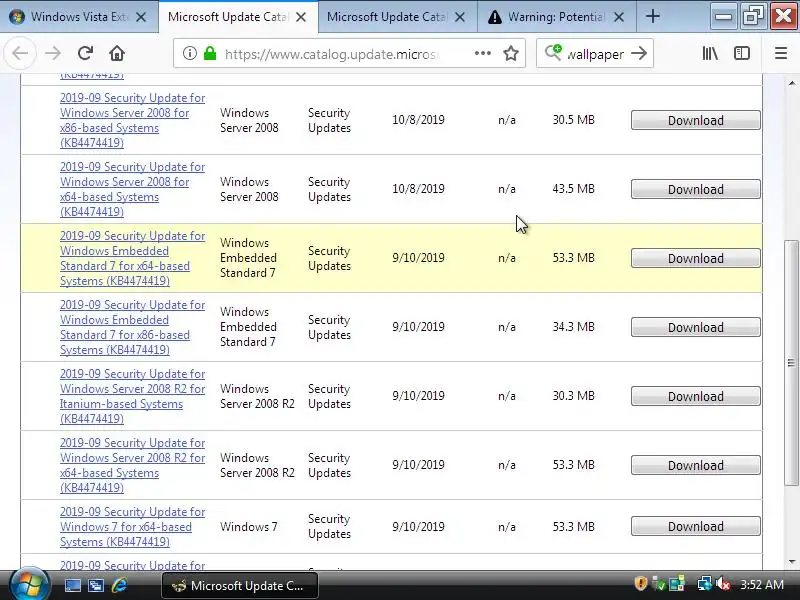The image size is (800, 600).
Task: Click the scrollbar up arrow
Action: (x=791, y=83)
